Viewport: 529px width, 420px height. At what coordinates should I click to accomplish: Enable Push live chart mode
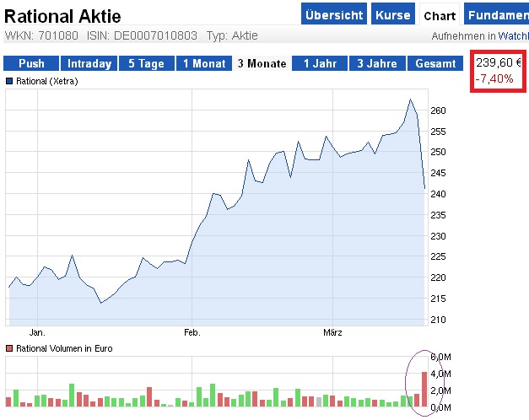[31, 63]
